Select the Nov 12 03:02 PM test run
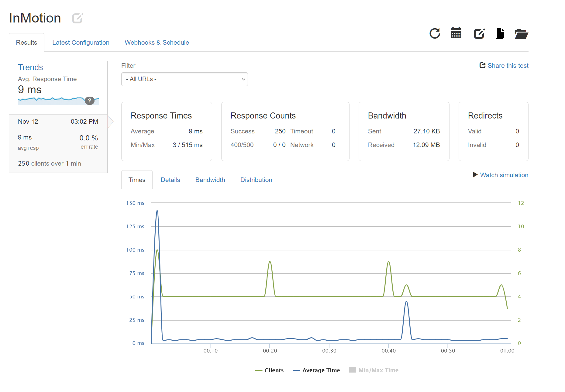The image size is (565, 392). [58, 143]
